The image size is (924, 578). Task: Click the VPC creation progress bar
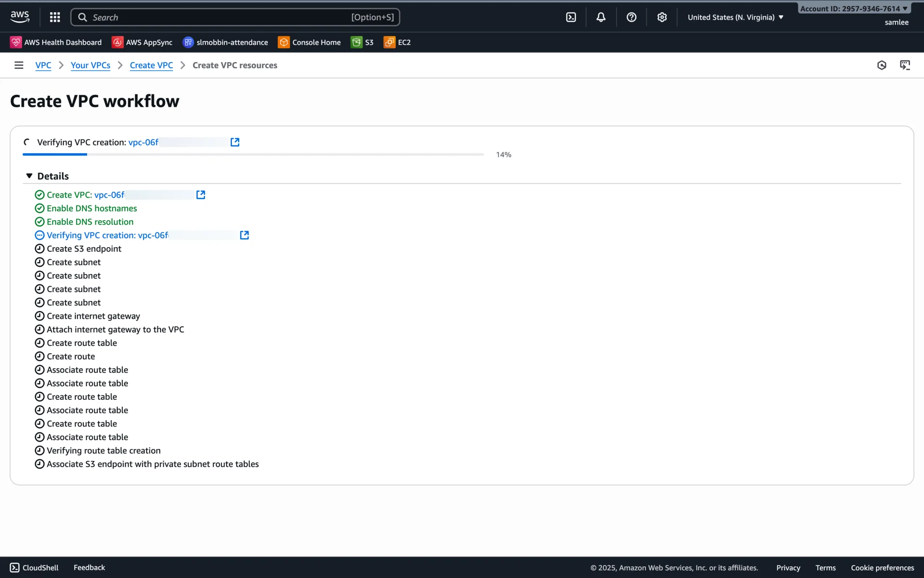253,155
